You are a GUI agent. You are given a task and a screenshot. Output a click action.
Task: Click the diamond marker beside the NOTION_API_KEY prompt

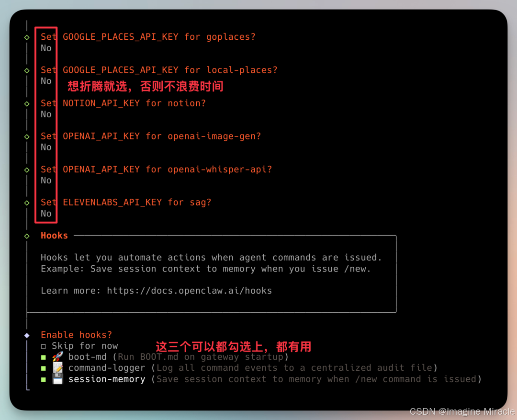[27, 103]
